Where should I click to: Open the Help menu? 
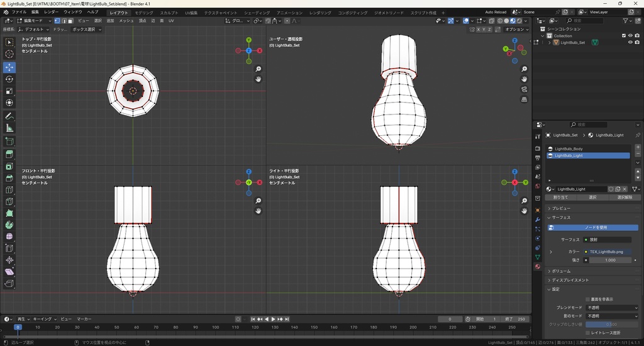click(92, 13)
